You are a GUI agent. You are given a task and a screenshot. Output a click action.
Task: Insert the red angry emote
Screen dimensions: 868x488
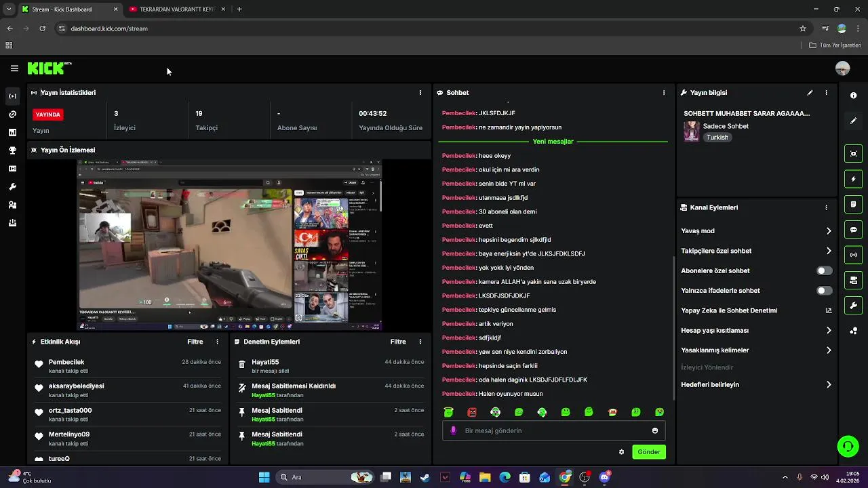pos(472,412)
